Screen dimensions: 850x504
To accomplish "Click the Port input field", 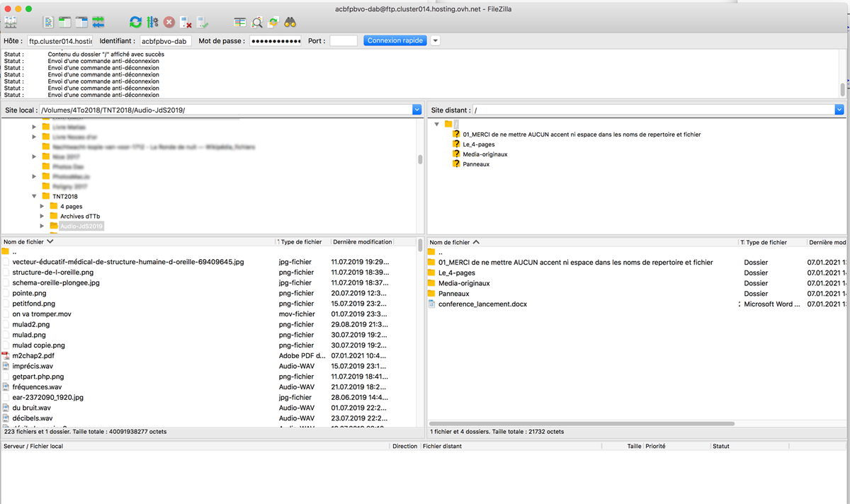I will click(x=344, y=41).
